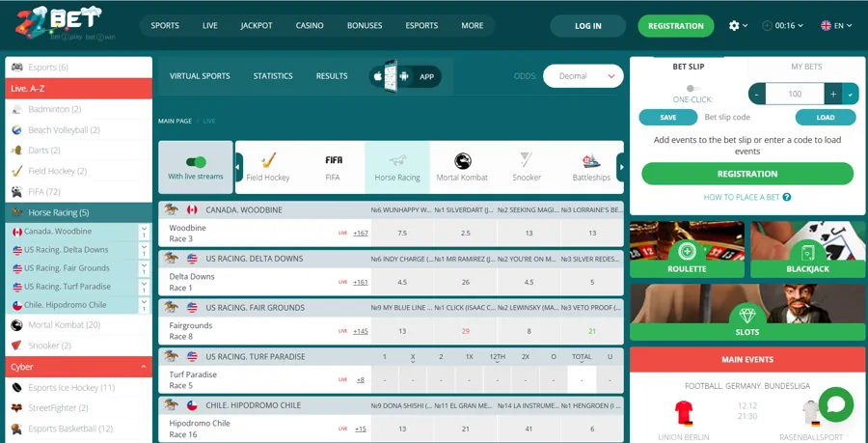
Task: Increase bet amount with plus button
Action: pos(833,95)
